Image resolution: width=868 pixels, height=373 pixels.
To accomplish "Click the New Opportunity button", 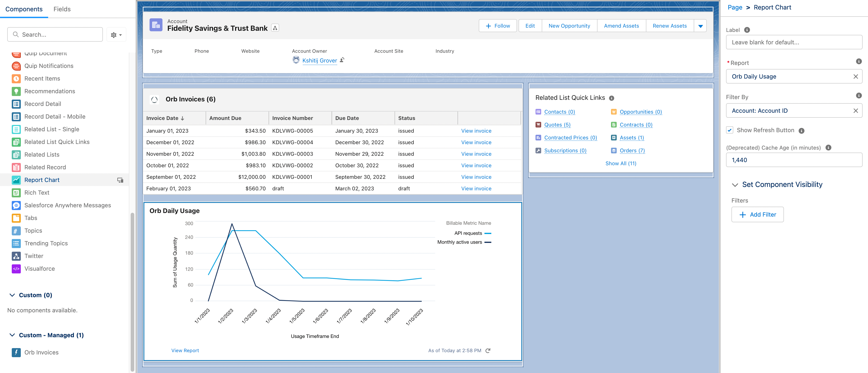I will tap(569, 26).
